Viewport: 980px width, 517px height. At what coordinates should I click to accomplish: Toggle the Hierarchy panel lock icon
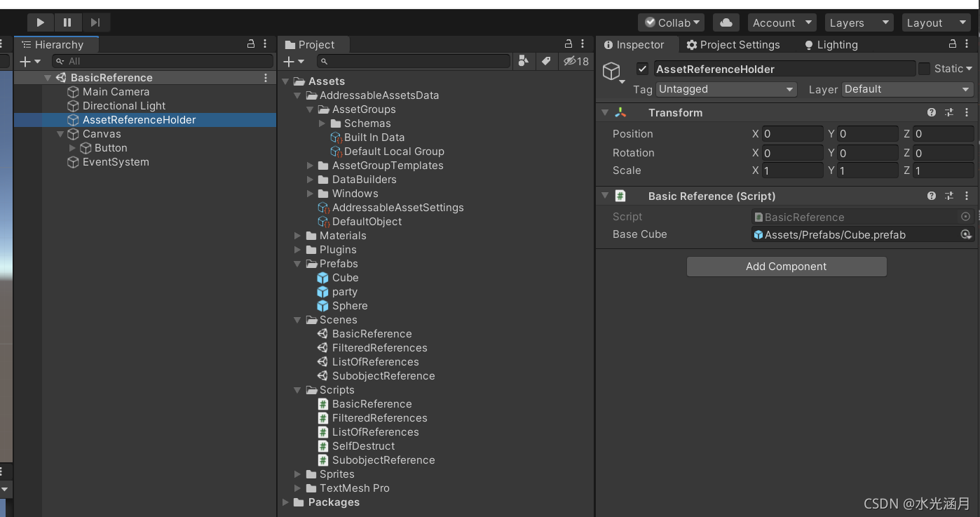(251, 43)
